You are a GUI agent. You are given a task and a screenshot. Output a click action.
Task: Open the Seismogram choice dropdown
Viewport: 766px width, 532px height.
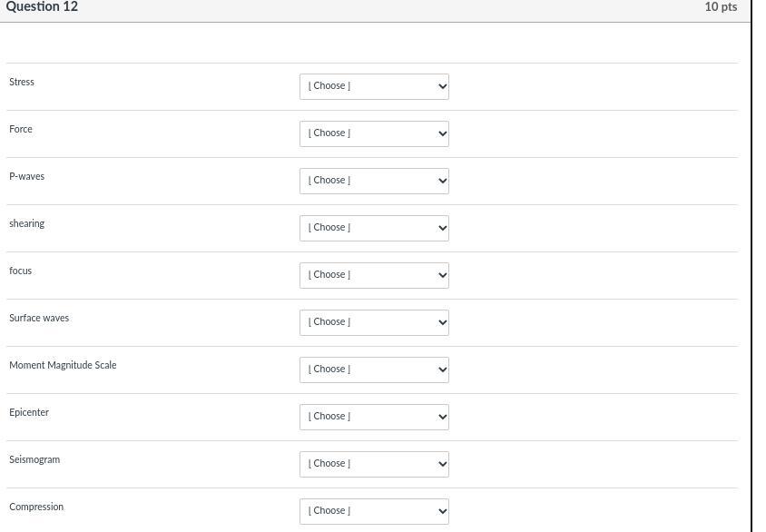click(374, 464)
